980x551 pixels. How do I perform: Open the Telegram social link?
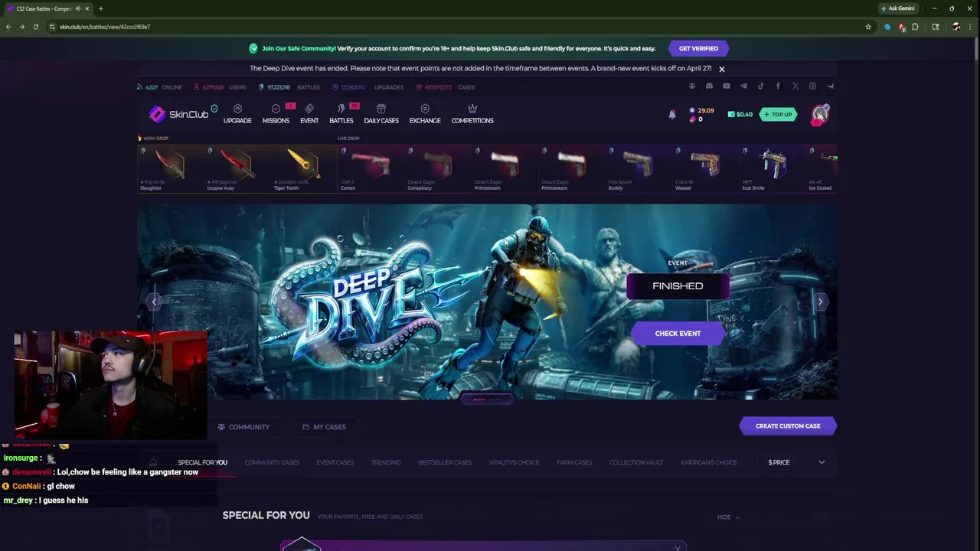pos(743,86)
